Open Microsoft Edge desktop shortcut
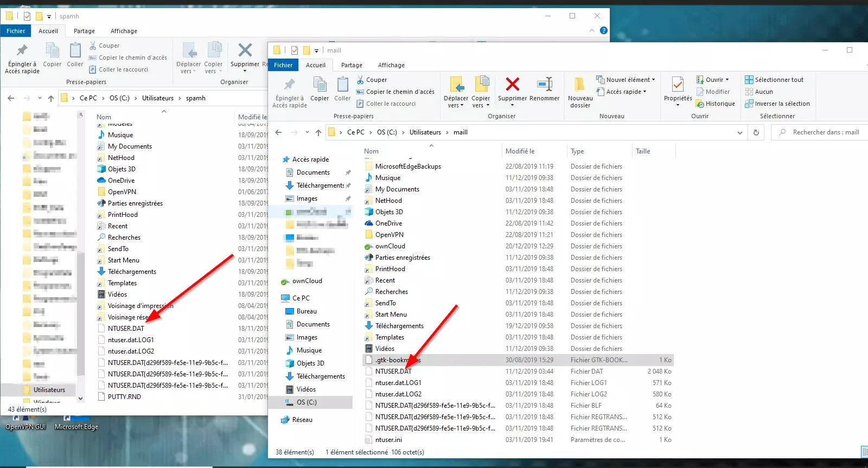 76,422
